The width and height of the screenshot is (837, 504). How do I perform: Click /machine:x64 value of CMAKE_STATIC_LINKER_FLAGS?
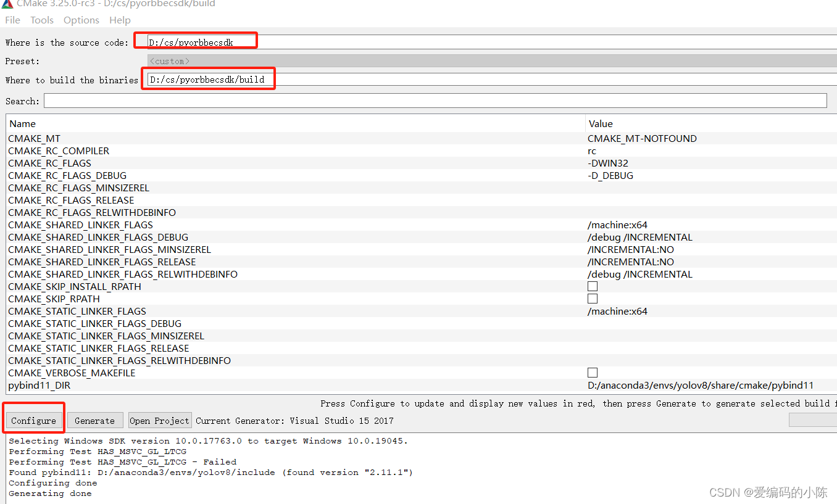pos(617,311)
